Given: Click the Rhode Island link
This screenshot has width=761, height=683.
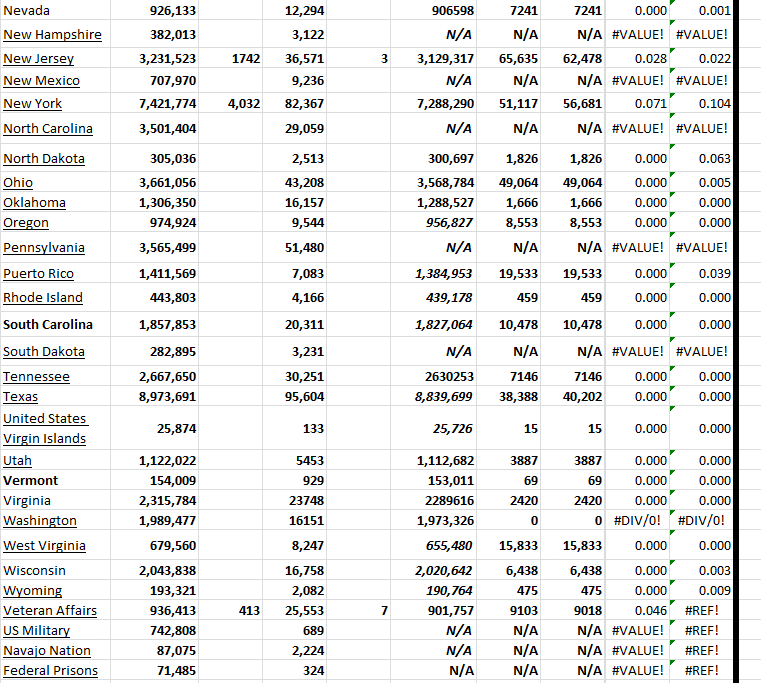Looking at the screenshot, I should (x=43, y=298).
